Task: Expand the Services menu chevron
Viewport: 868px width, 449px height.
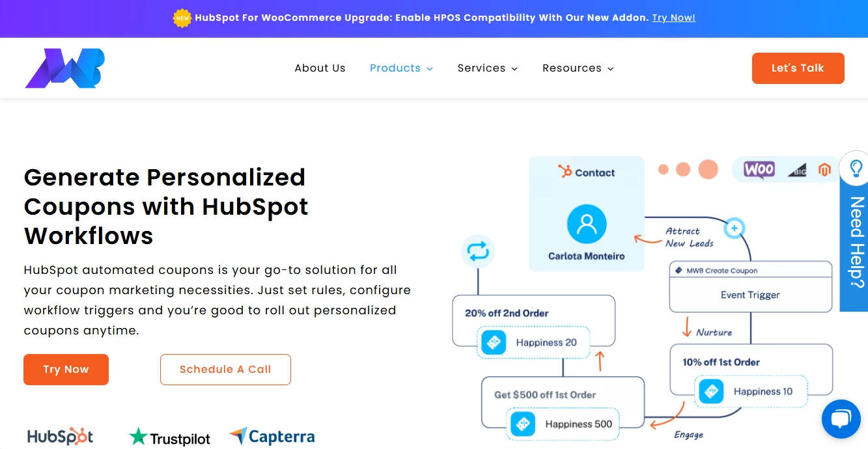Action: 514,69
